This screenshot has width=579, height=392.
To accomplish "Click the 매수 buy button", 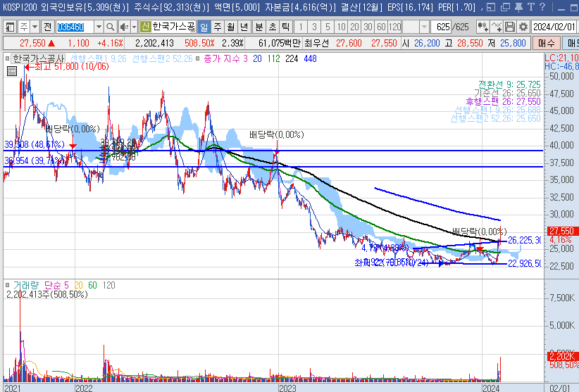I will click(546, 43).
